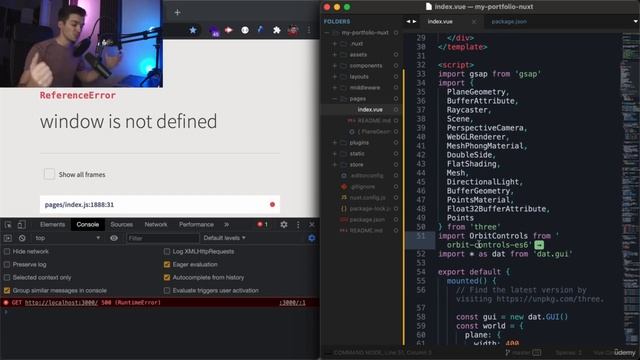
Task: Click the pages/index.js:1888:31 stack frame
Action: pos(160,204)
